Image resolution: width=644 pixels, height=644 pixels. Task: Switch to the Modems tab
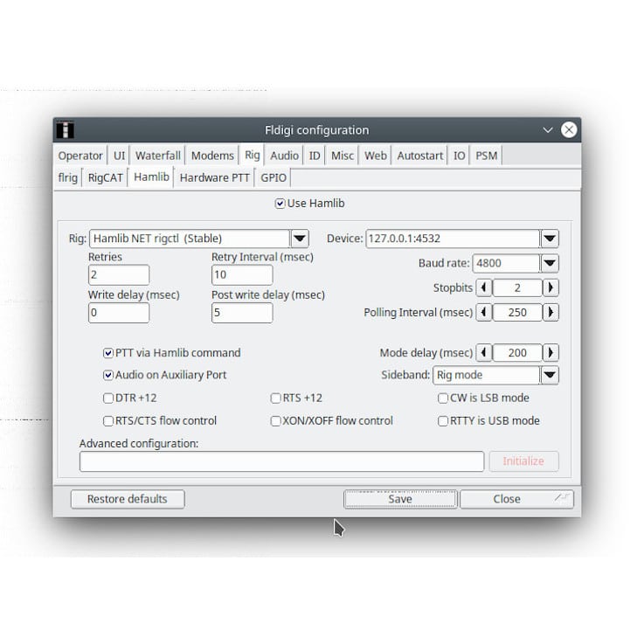click(x=212, y=156)
